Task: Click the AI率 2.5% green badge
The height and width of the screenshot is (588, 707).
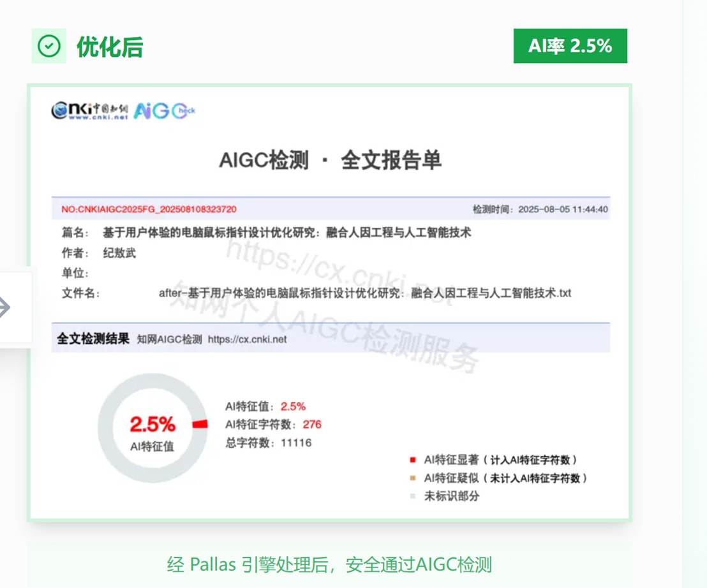Action: tap(570, 46)
